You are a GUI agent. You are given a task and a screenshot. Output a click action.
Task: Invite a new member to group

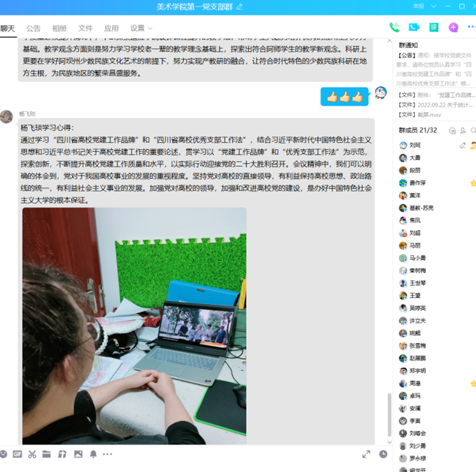coord(463,131)
